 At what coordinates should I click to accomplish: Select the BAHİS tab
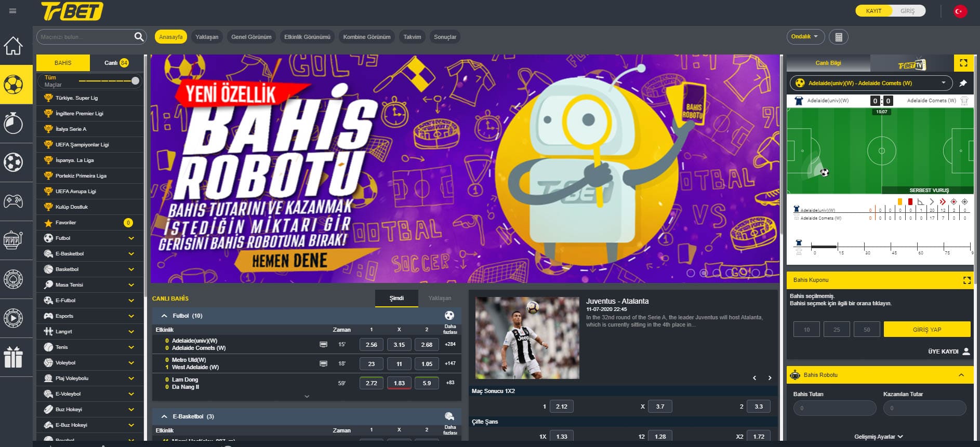point(63,63)
